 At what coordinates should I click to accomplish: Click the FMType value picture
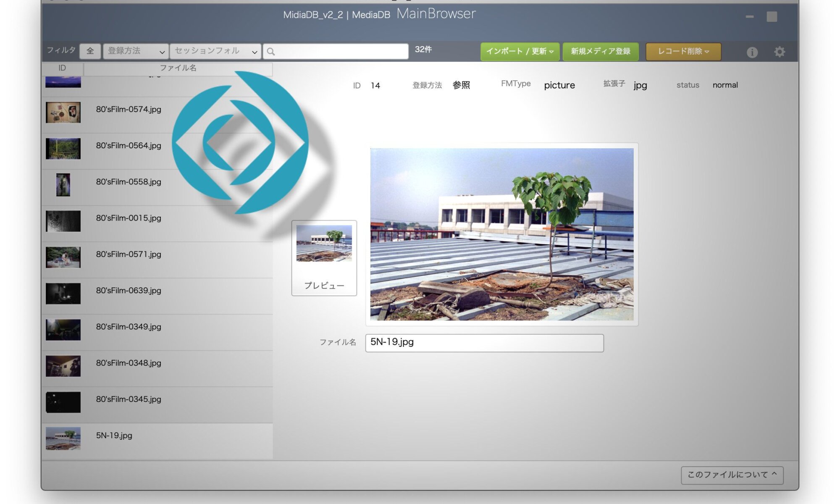559,85
